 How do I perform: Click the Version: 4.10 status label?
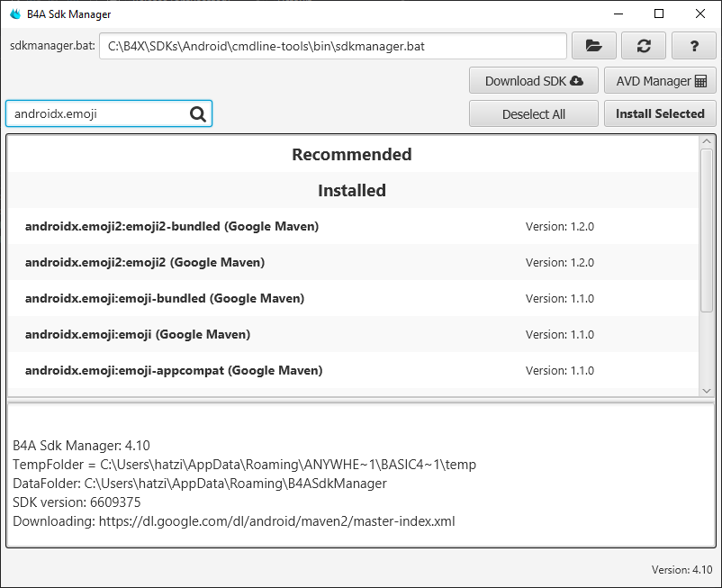click(682, 570)
